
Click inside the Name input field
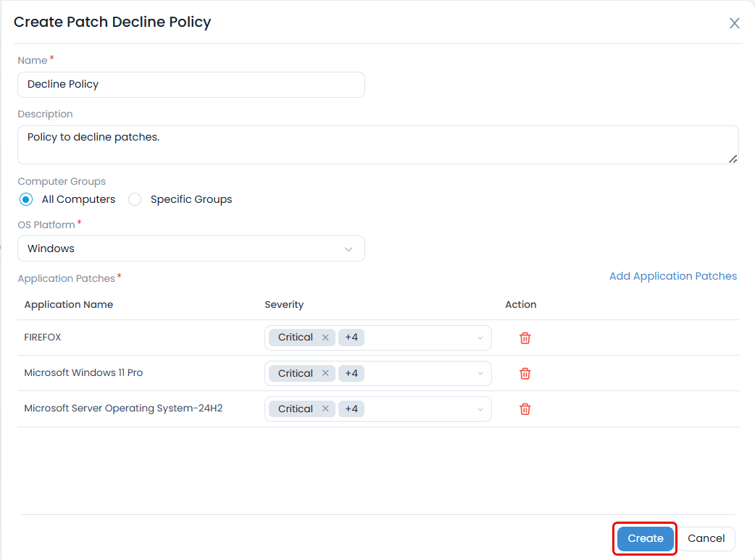pos(191,85)
